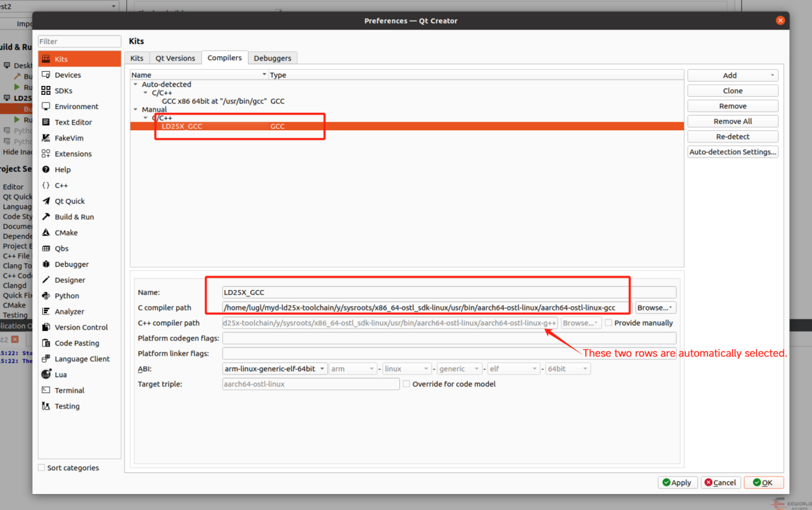Open the Devices category icon
The width and height of the screenshot is (812, 510).
(46, 75)
